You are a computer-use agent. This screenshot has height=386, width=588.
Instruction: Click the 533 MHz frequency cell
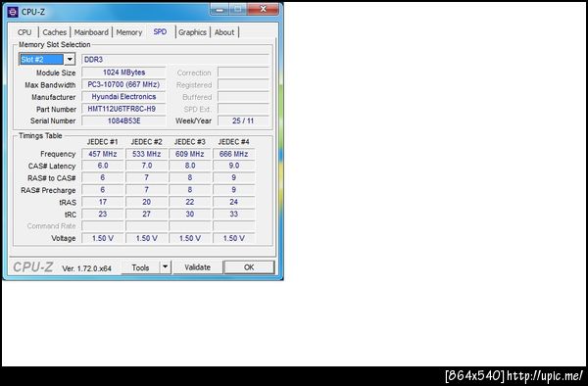[146, 154]
